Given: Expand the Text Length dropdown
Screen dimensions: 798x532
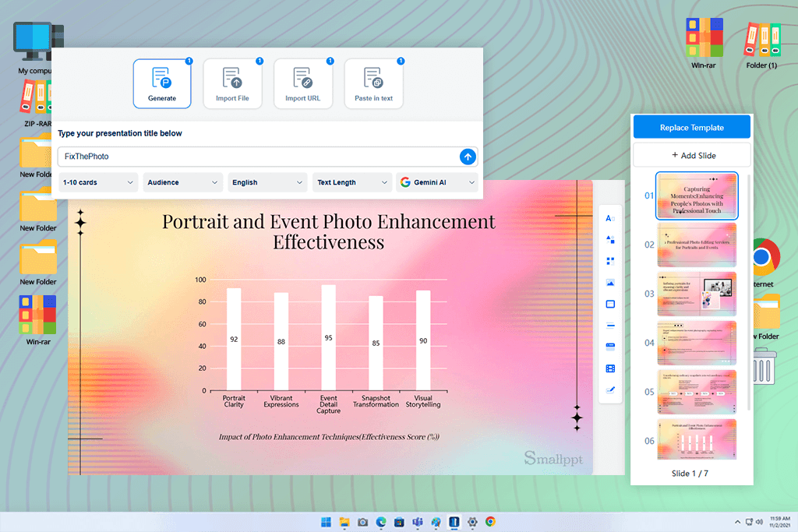Looking at the screenshot, I should click(x=352, y=182).
